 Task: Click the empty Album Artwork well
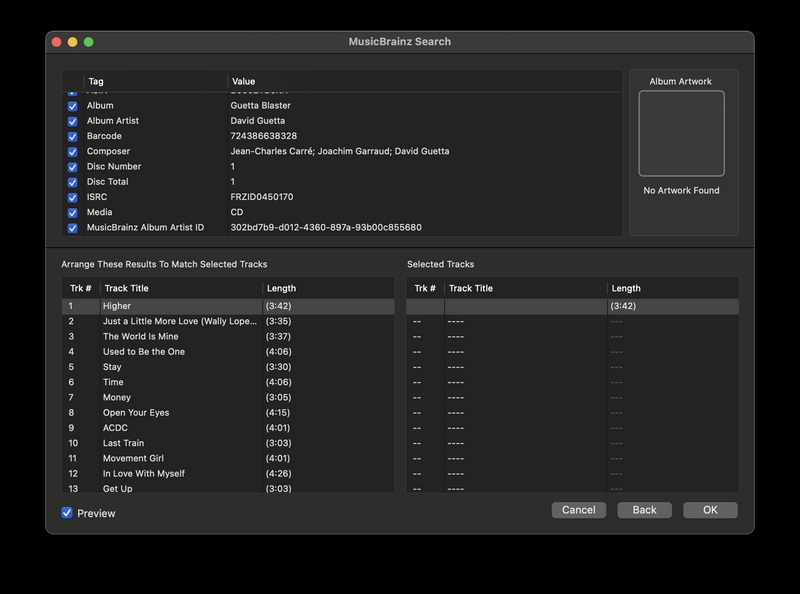click(681, 133)
